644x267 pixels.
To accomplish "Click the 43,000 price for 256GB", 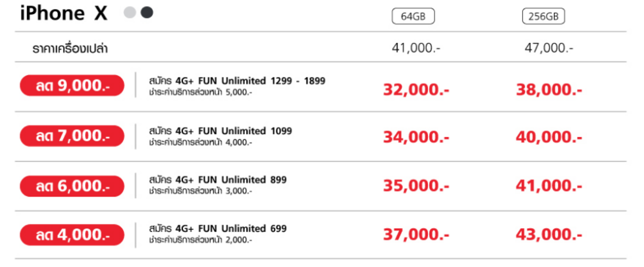I will (549, 234).
